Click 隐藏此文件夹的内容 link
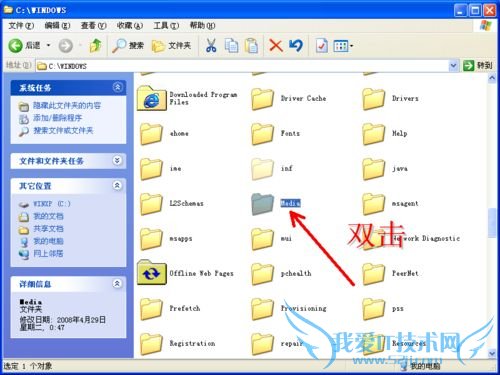The height and width of the screenshot is (375, 500). point(67,106)
